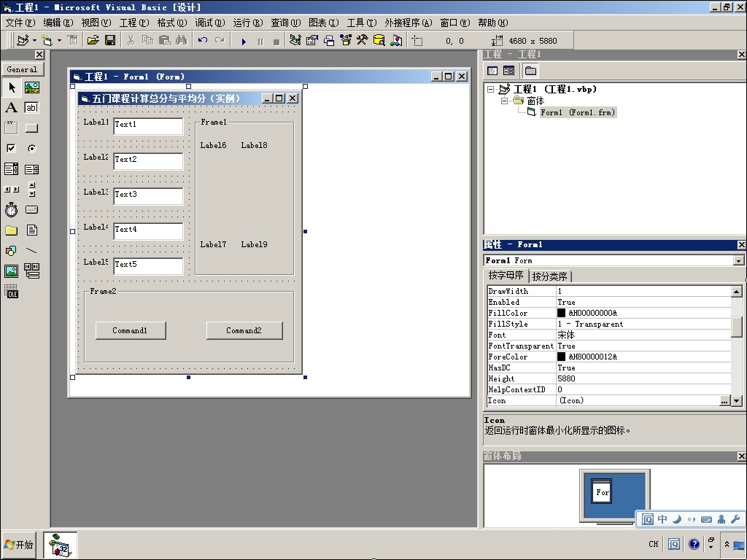Select the DirListBox control tool

12,230
